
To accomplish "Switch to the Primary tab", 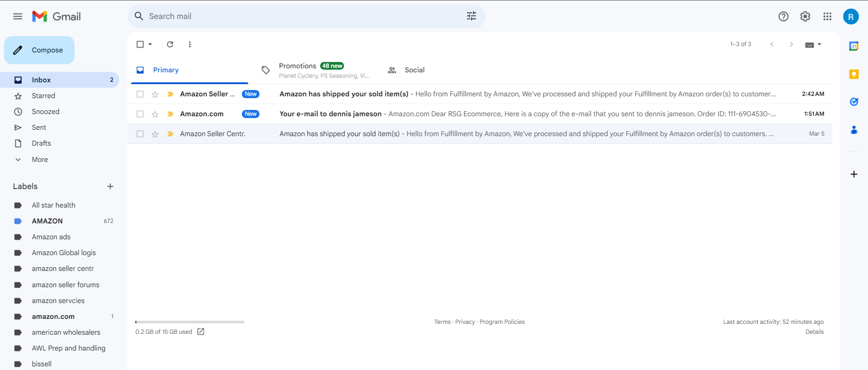I will [189, 70].
